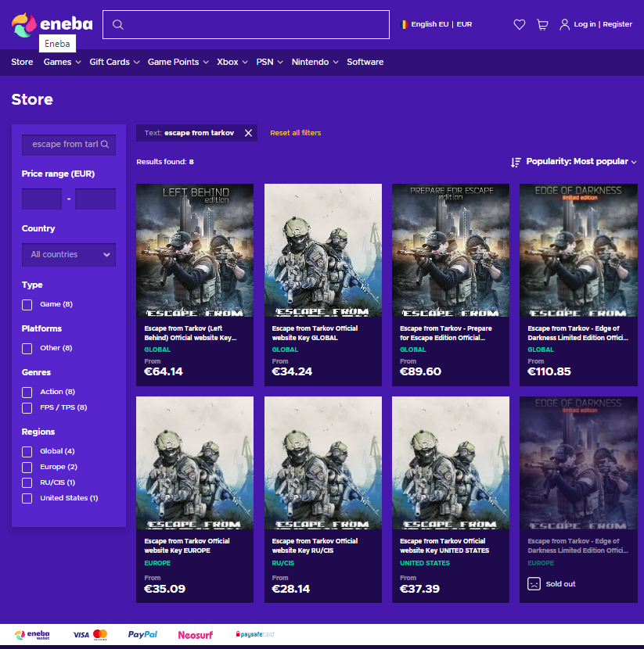Expand the Xbox menu
Screen dimensions: 644x649
coord(232,62)
